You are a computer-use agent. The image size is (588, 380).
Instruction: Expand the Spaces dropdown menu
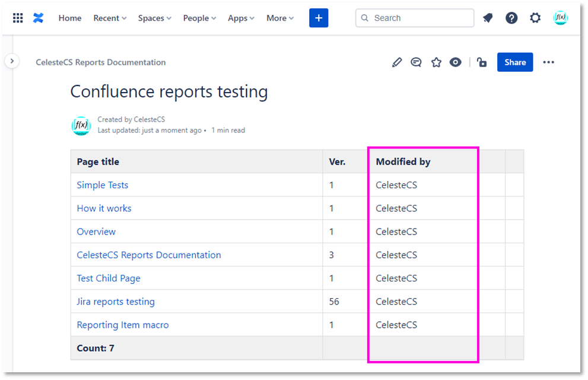click(x=154, y=18)
